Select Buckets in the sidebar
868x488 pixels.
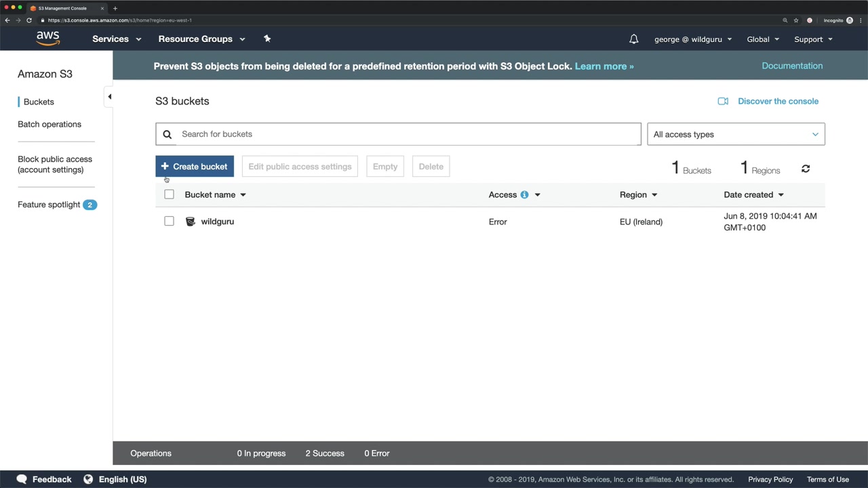tap(39, 102)
